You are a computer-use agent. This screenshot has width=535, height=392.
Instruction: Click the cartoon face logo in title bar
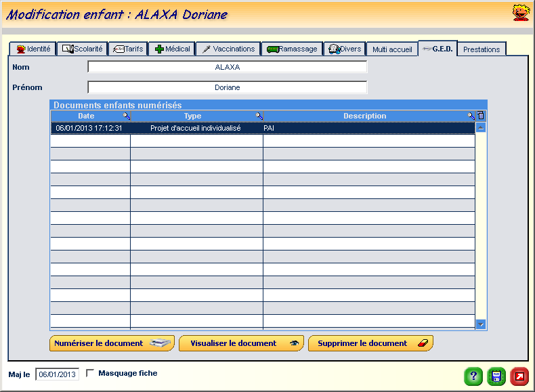pyautogui.click(x=520, y=12)
